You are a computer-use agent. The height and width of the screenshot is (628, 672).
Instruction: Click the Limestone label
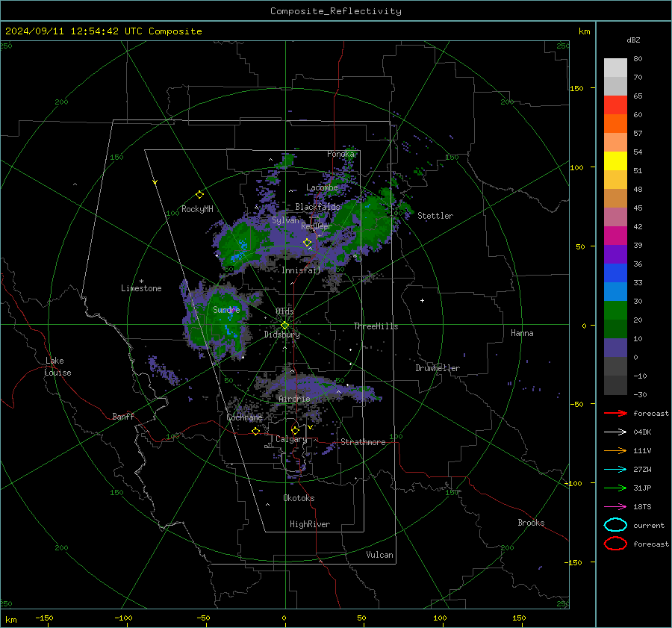pos(141,288)
